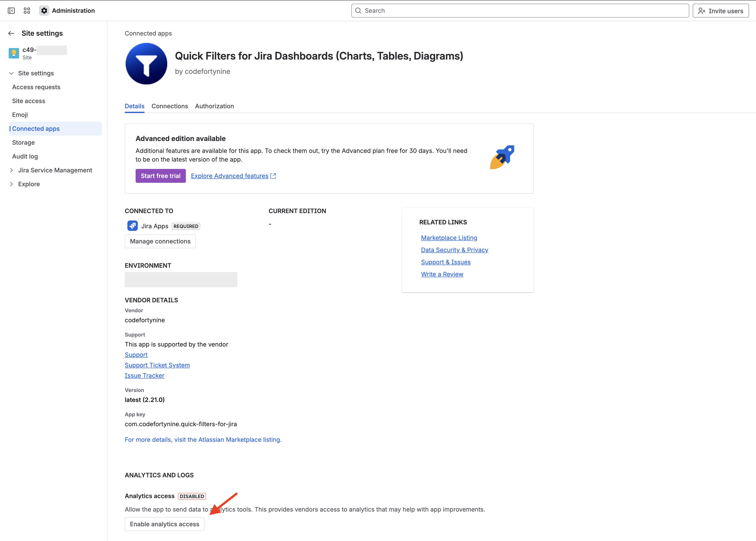Click the back arrow beside Site settings

coord(11,33)
